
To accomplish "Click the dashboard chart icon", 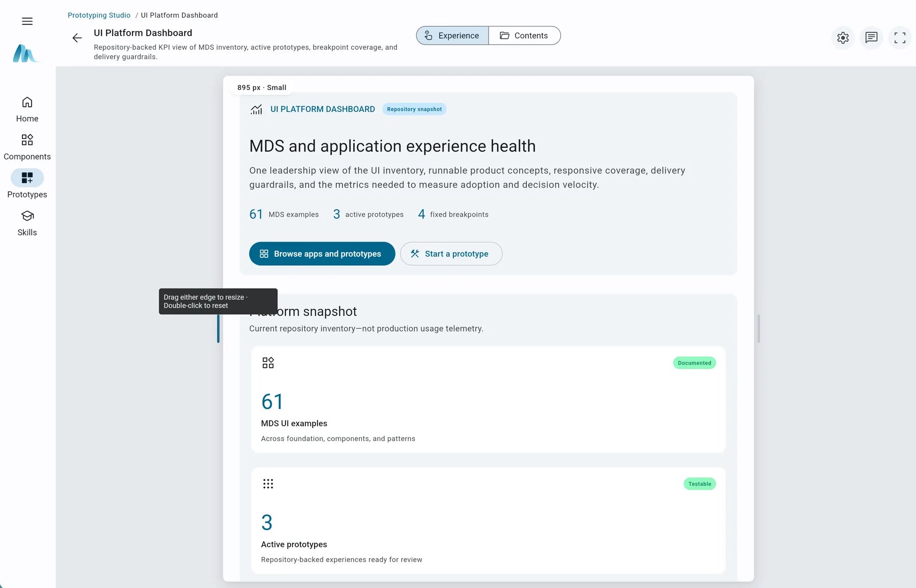I will [x=256, y=109].
